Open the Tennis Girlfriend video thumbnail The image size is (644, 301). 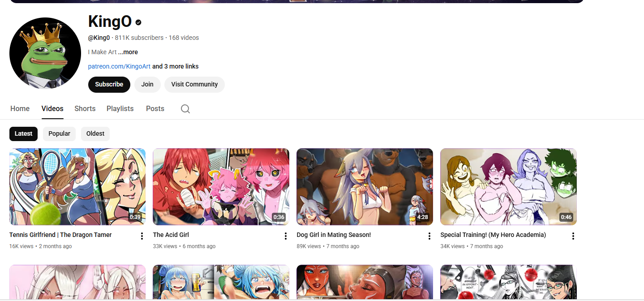click(77, 186)
